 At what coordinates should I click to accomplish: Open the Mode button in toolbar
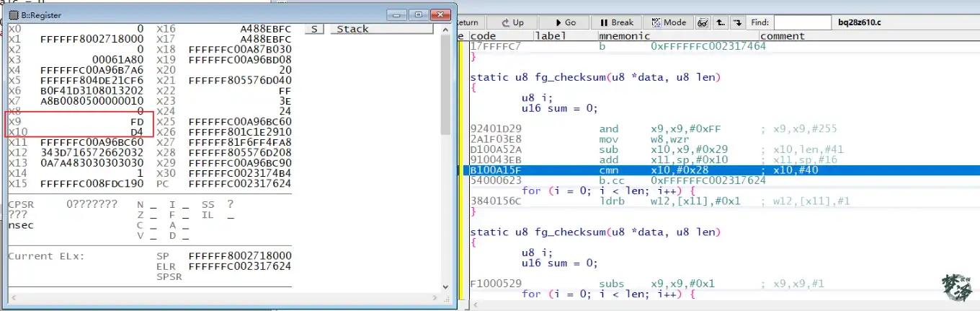click(667, 22)
